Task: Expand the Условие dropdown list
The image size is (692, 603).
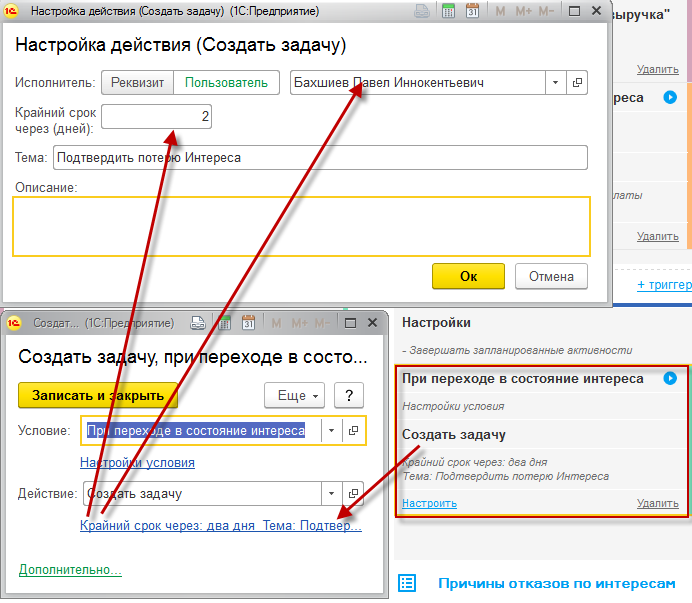Action: click(331, 430)
